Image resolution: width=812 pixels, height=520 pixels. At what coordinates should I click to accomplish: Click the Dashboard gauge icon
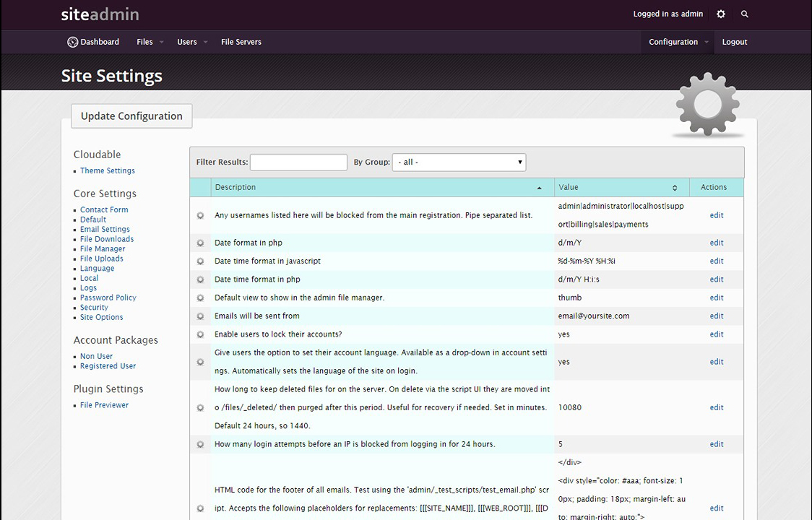click(x=72, y=42)
